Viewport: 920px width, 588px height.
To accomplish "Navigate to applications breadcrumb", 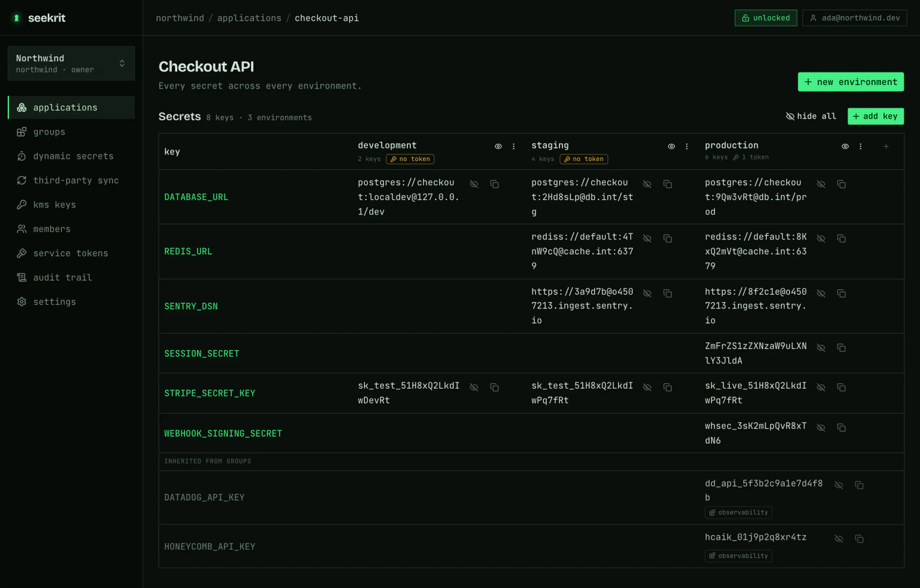I will 249,18.
